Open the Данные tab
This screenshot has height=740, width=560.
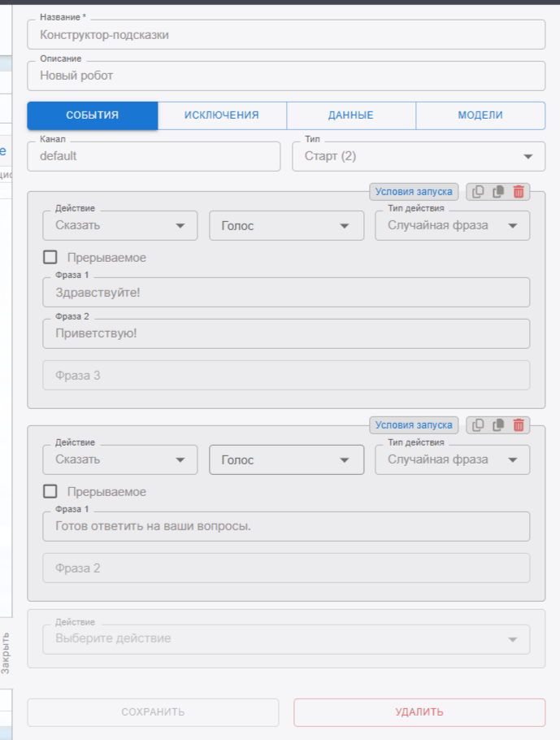350,115
